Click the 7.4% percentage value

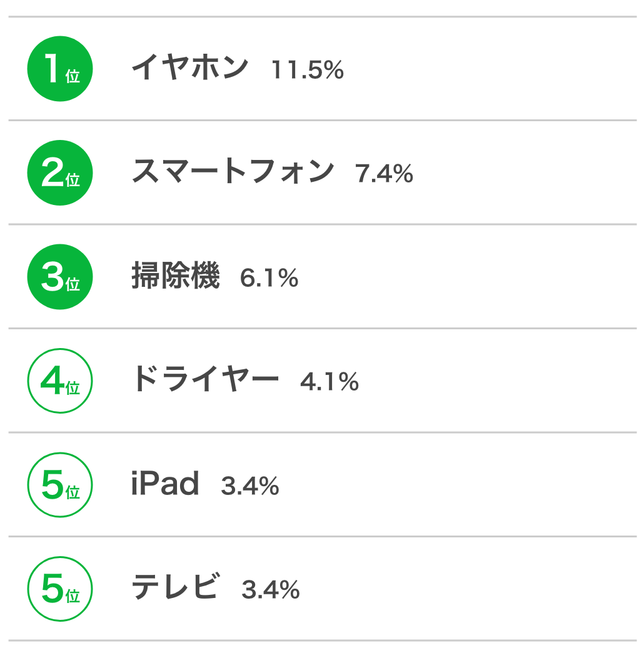coord(385,174)
